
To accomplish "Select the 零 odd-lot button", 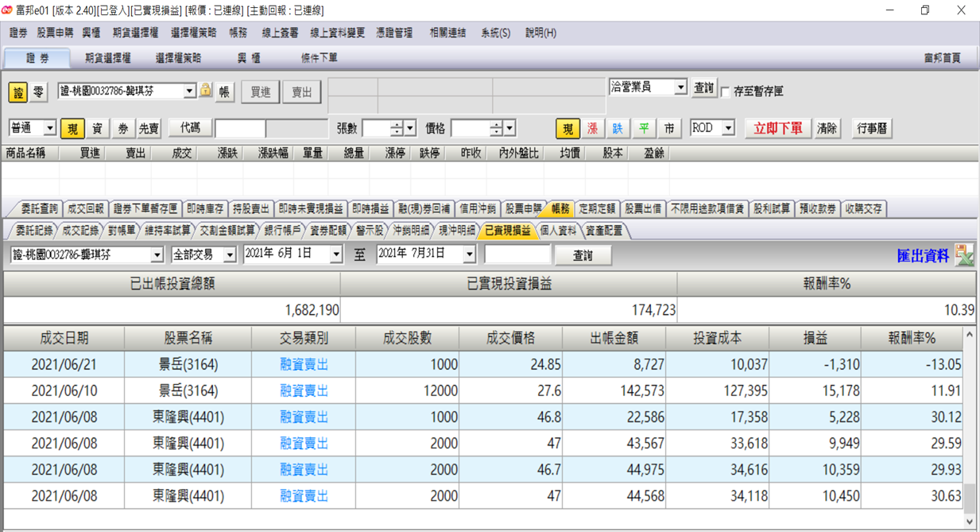I will [38, 92].
